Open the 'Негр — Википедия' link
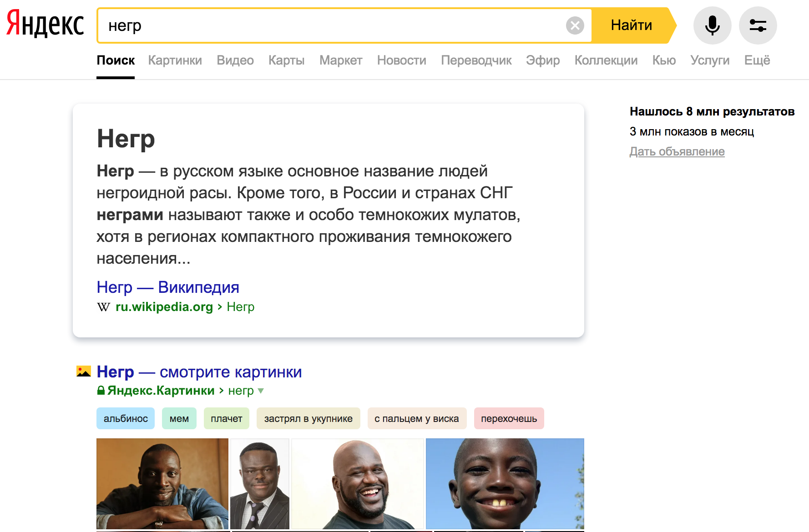Image resolution: width=809 pixels, height=532 pixels. click(x=168, y=287)
